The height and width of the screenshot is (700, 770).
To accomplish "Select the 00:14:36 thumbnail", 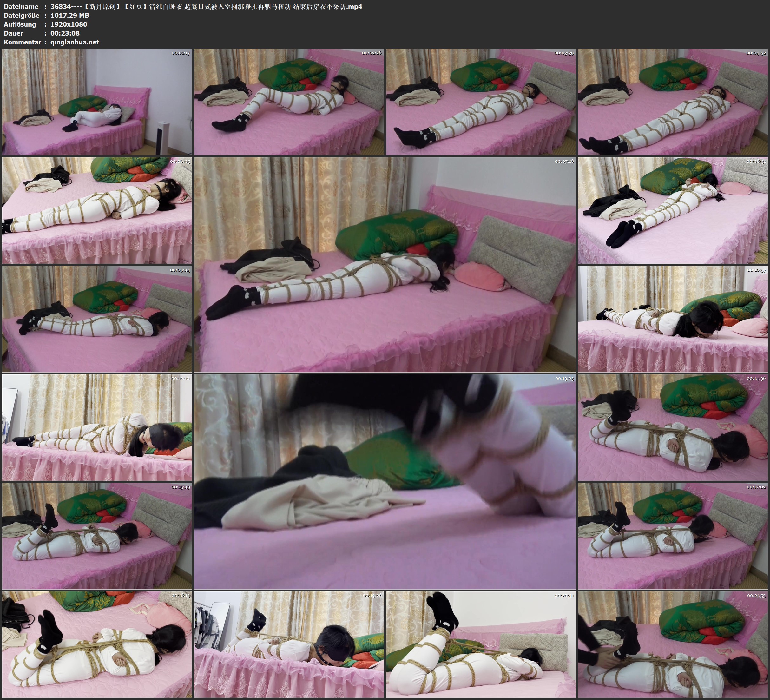I will tap(673, 427).
